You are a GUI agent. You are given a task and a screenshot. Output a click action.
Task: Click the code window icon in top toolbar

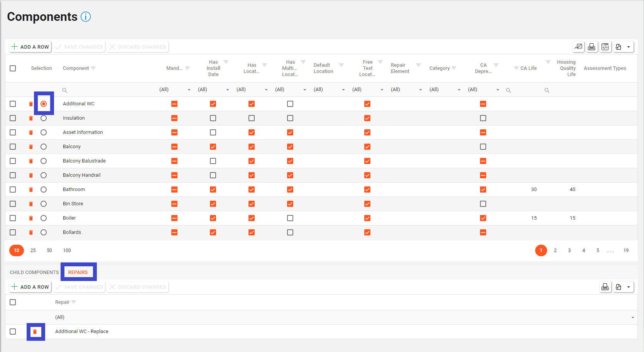coord(605,47)
